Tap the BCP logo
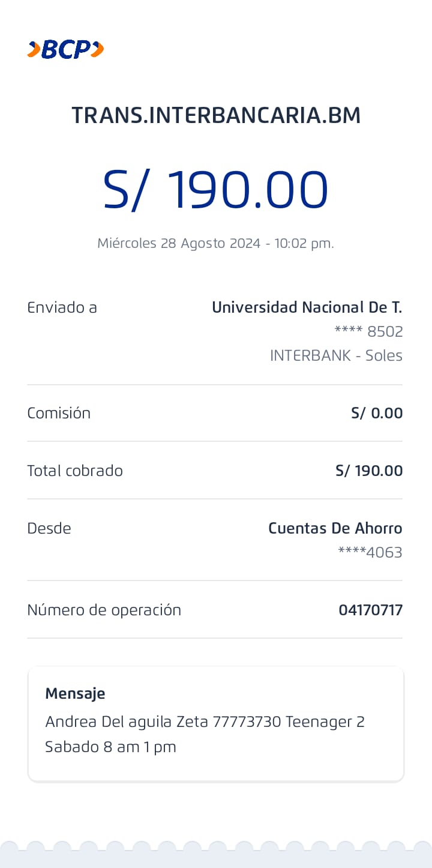432x868 pixels. click(x=65, y=49)
